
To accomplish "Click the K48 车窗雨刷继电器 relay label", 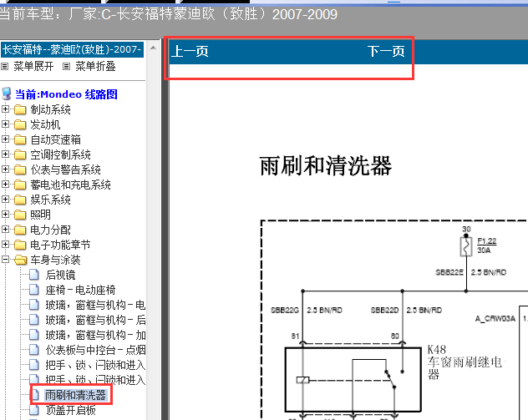I will (x=465, y=362).
